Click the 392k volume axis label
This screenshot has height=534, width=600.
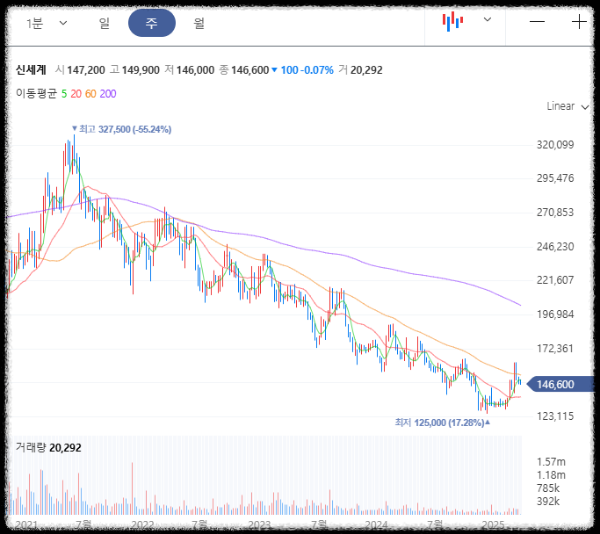tap(548, 501)
